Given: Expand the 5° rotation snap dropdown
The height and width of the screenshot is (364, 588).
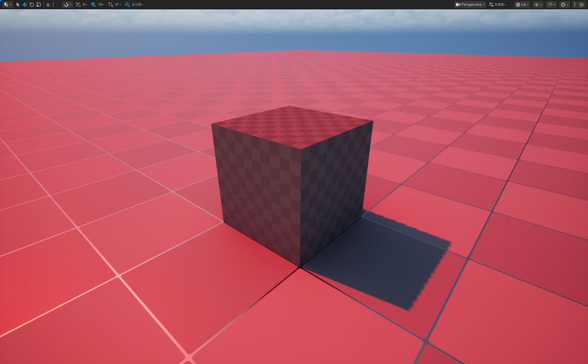Looking at the screenshot, I should 118,4.
